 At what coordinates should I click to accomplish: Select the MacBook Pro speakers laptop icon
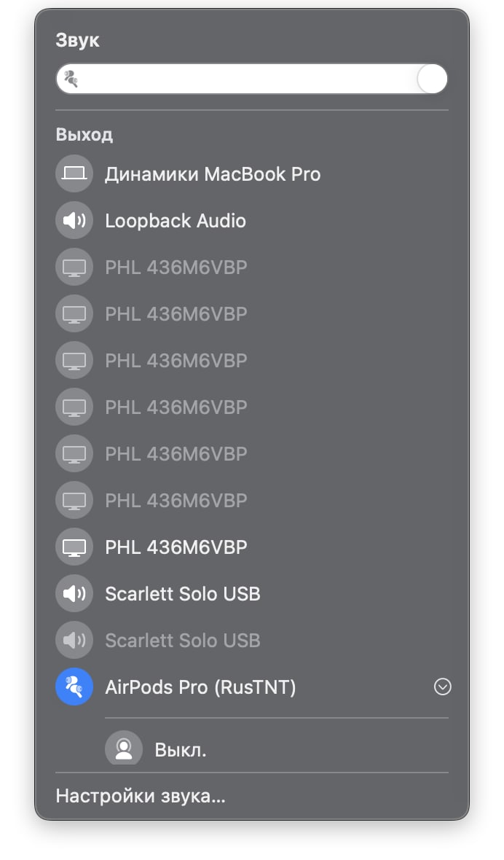tap(74, 174)
